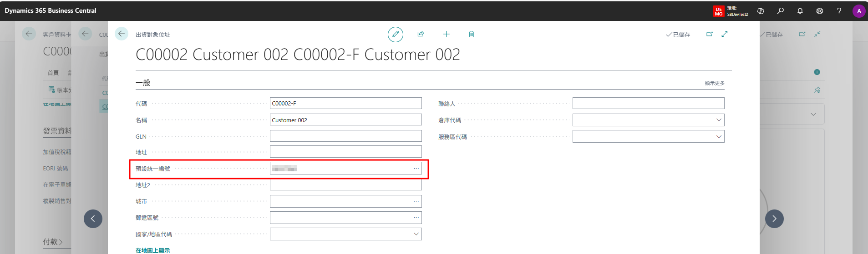
Task: Click the share icon in toolbar
Action: pyautogui.click(x=421, y=34)
